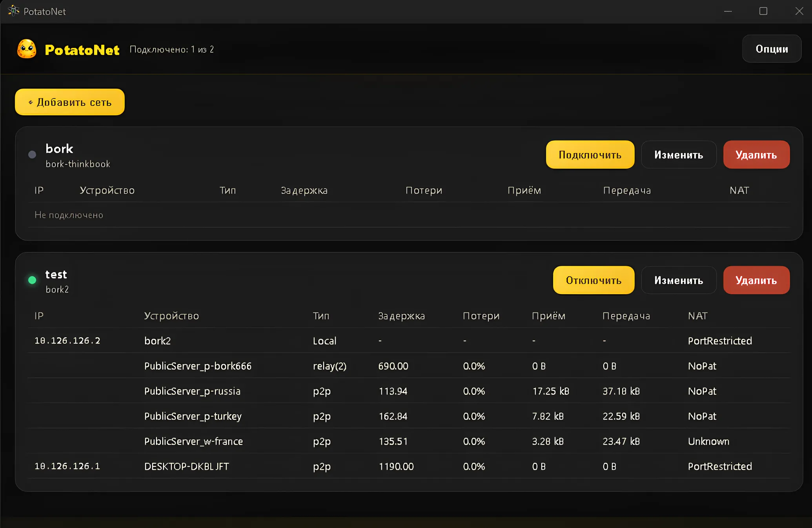Click the test network name
Image resolution: width=812 pixels, height=528 pixels.
click(x=56, y=274)
